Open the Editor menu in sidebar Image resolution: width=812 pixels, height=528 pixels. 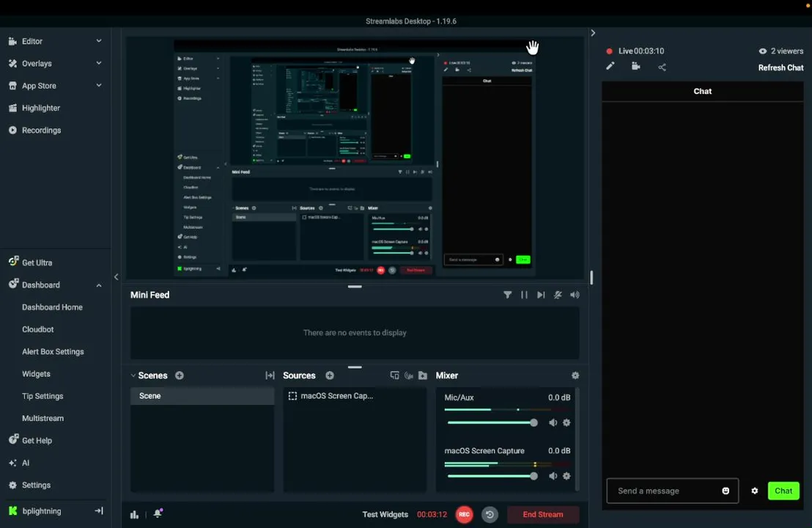(x=32, y=41)
